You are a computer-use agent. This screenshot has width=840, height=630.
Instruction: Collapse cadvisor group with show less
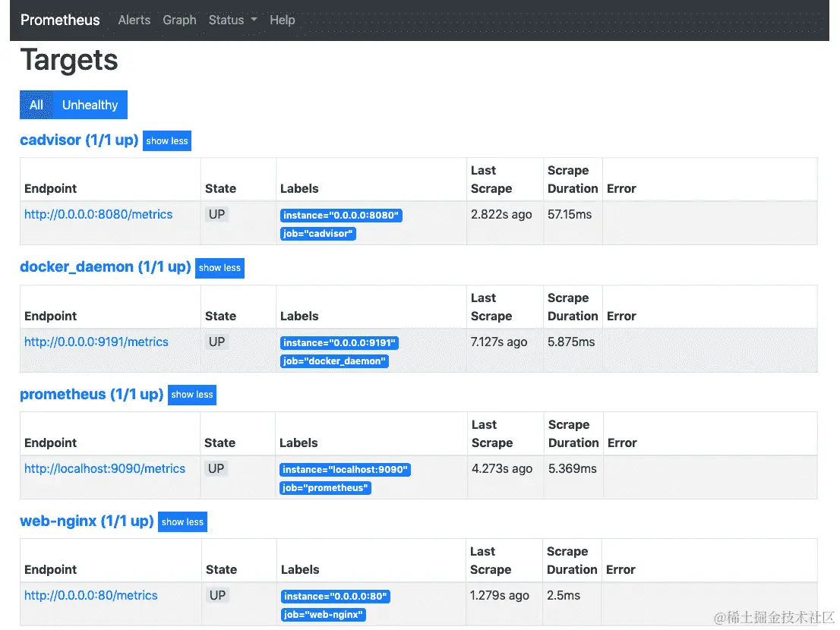coord(167,140)
